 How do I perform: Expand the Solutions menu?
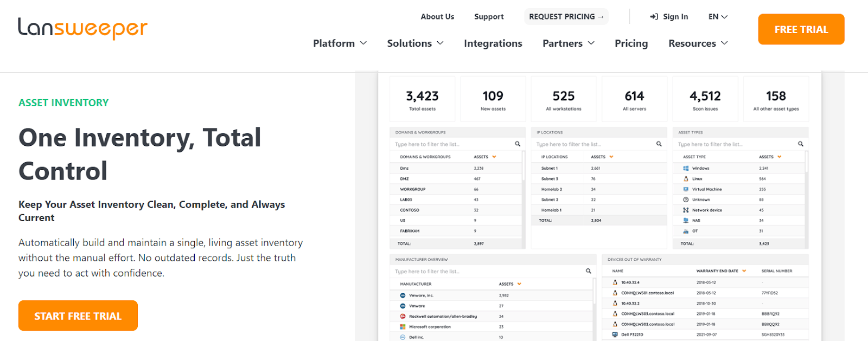(415, 43)
